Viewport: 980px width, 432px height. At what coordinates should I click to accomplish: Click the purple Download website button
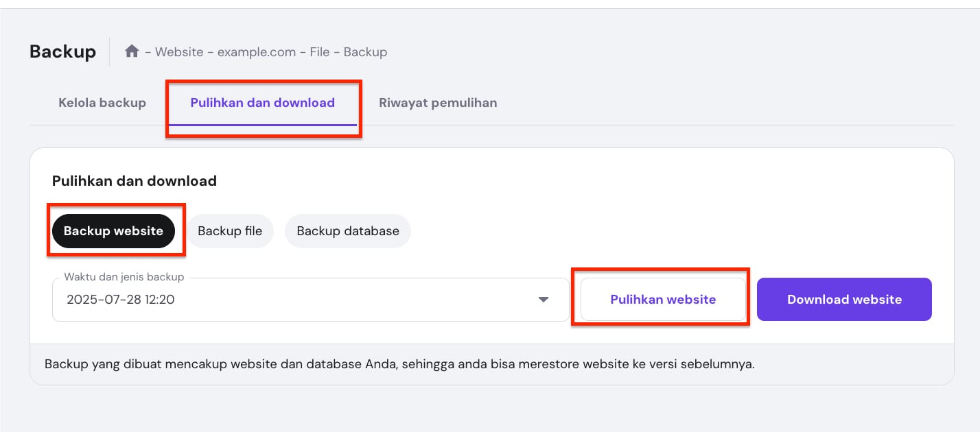point(844,300)
